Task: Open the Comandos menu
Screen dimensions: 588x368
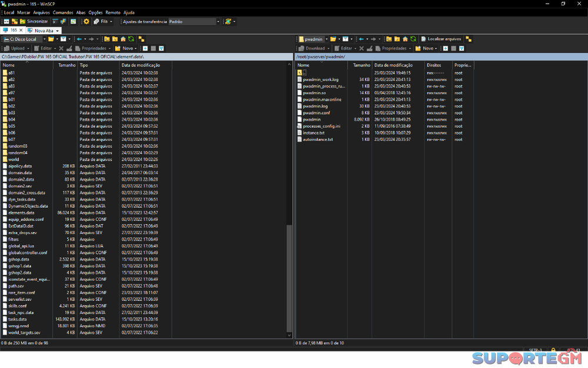Action: point(63,12)
